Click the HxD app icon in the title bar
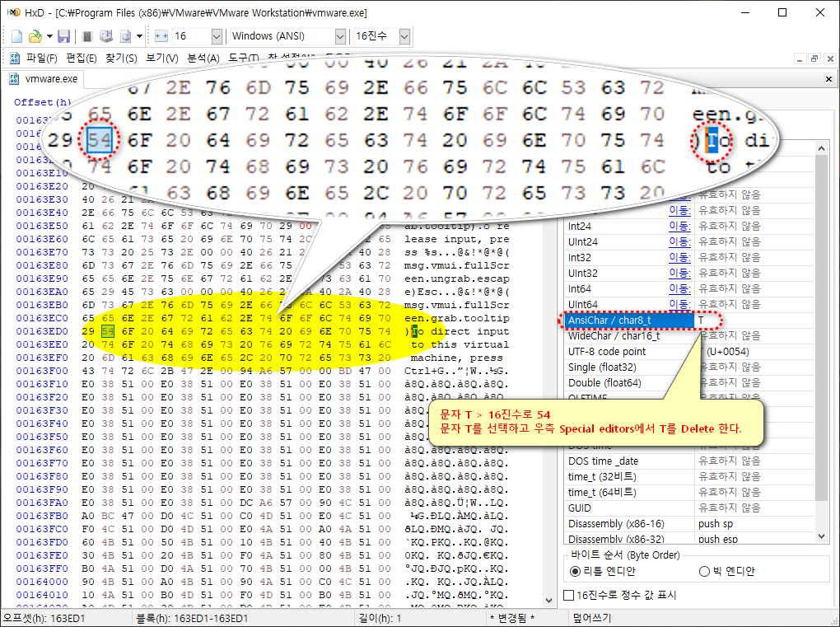840x627 pixels. pos(13,12)
